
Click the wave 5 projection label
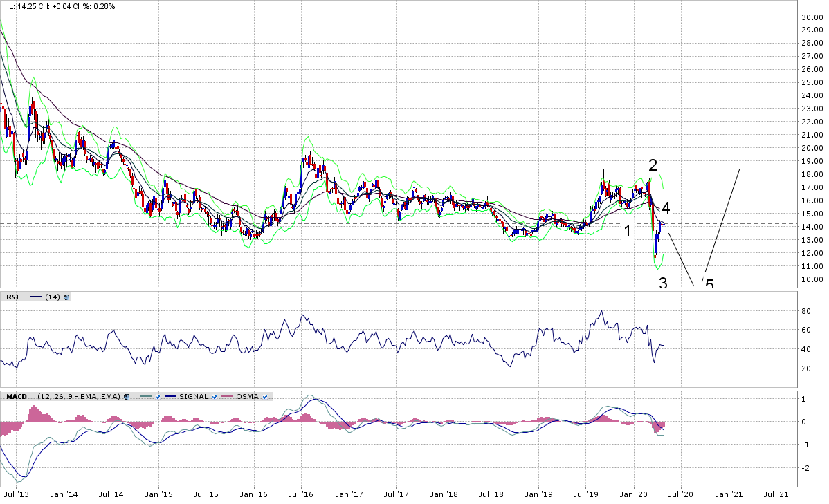[x=709, y=284]
